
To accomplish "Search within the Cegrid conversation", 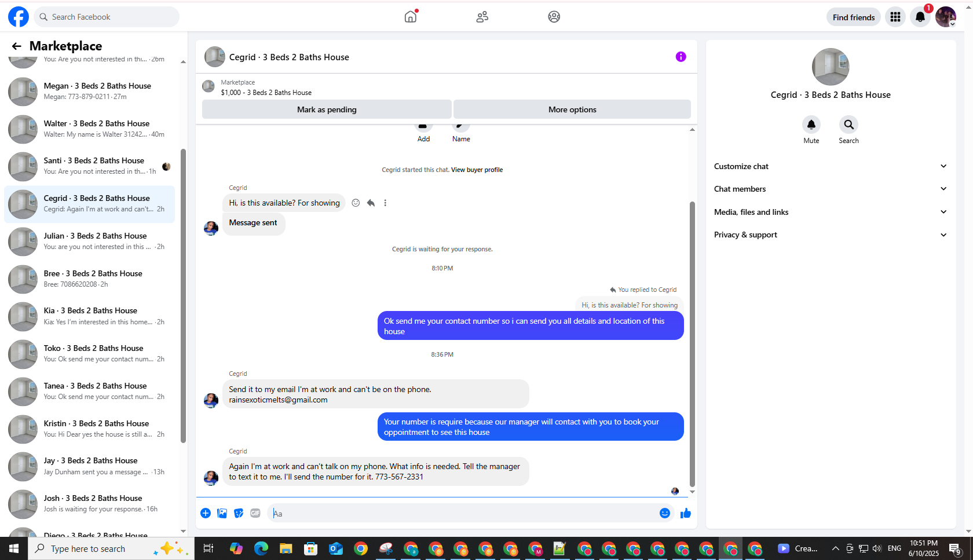I will click(848, 125).
